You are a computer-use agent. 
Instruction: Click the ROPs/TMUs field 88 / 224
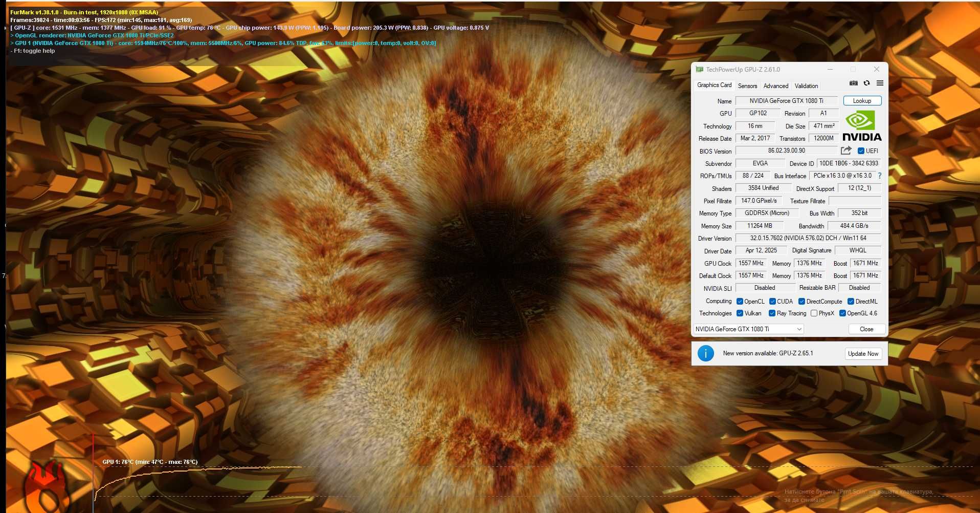753,176
